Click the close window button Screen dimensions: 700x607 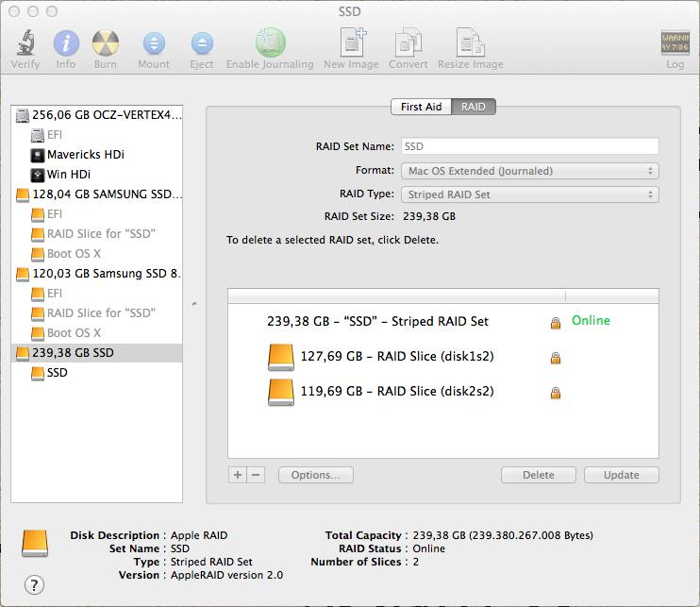[x=14, y=11]
